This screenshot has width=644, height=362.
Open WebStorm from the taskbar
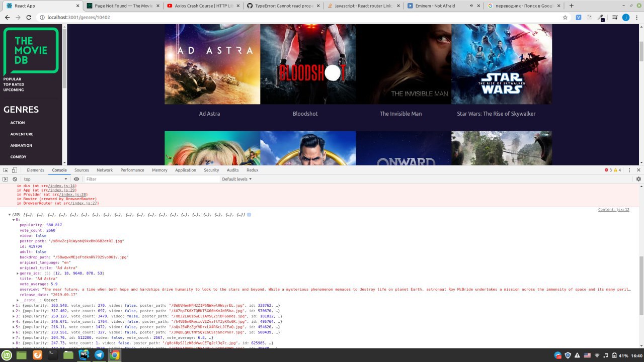point(84,355)
